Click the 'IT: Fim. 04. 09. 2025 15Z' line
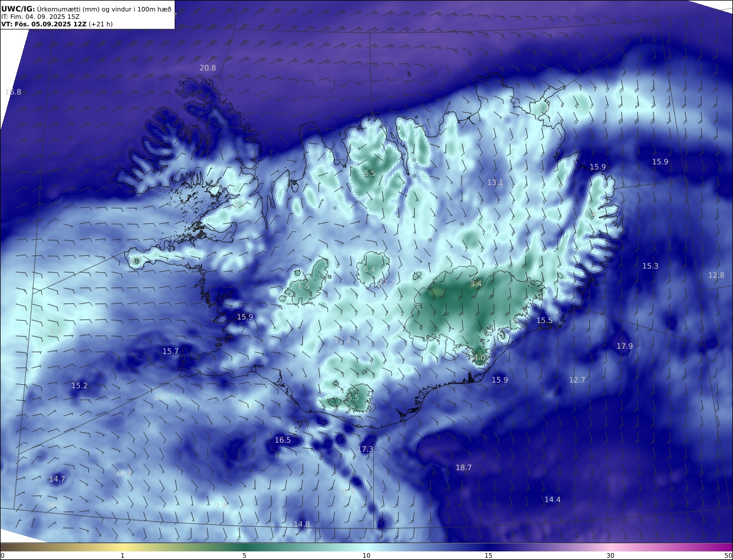This screenshot has width=733, height=560. [x=41, y=17]
